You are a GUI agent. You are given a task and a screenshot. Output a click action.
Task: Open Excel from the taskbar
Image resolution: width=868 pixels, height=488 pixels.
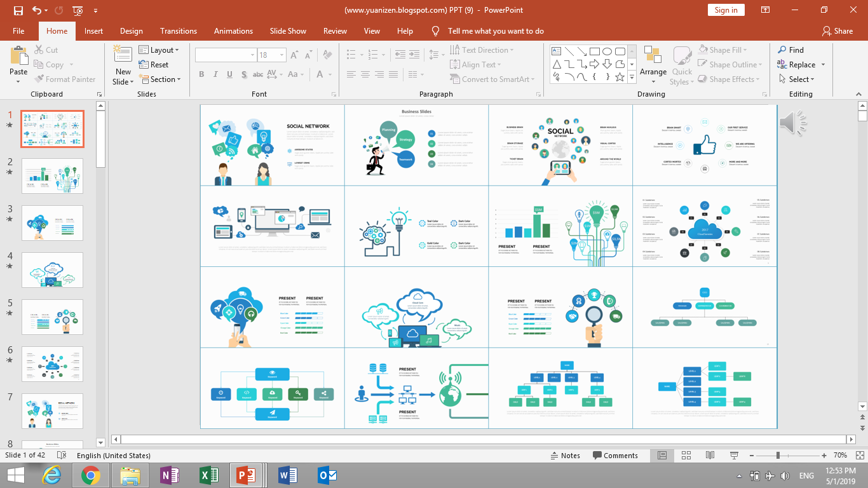point(209,475)
